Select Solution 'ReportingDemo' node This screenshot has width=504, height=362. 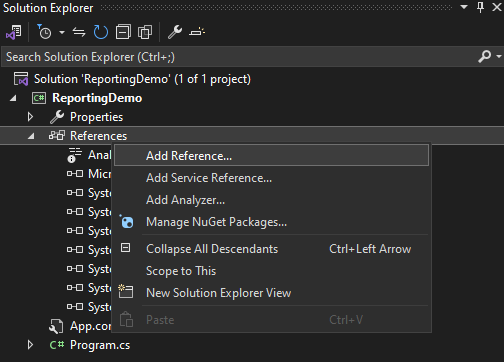[142, 79]
